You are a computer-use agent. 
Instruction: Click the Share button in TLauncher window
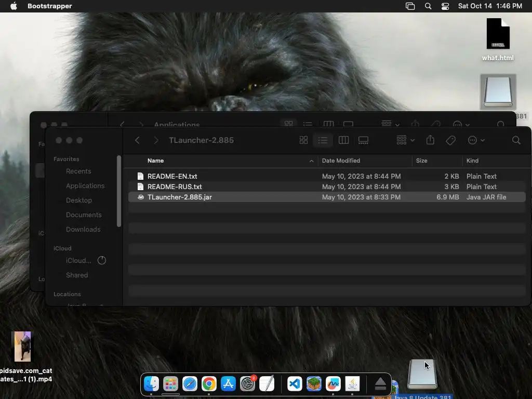(430, 140)
